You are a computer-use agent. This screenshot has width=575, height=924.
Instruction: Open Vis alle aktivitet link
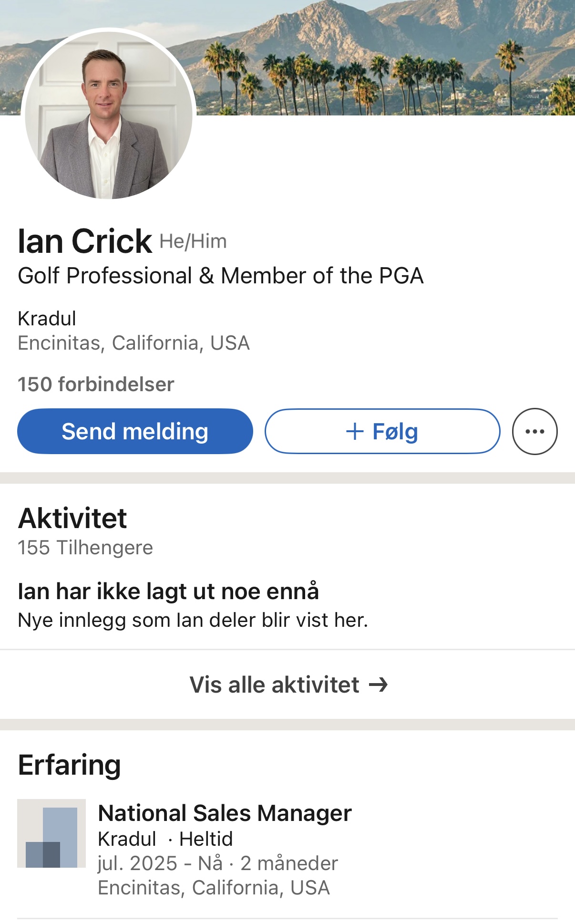288,685
